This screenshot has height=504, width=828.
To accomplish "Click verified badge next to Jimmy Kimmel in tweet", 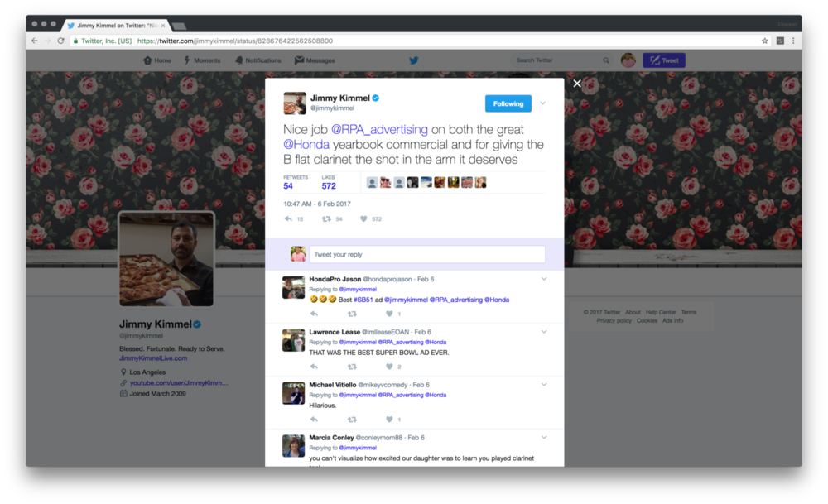I will click(376, 98).
